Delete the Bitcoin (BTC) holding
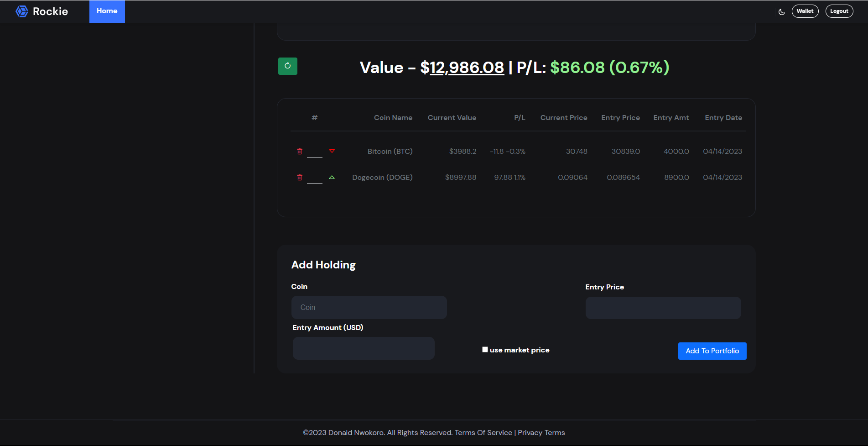The image size is (868, 446). pos(300,152)
